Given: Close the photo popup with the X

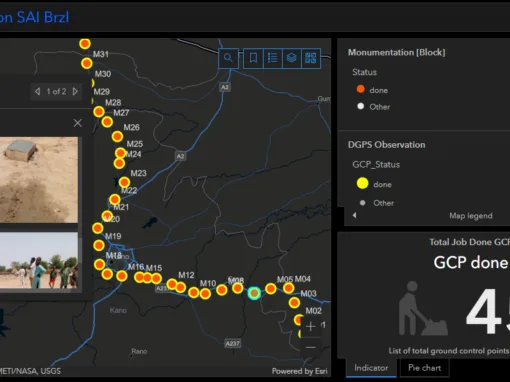Looking at the screenshot, I should click(78, 123).
